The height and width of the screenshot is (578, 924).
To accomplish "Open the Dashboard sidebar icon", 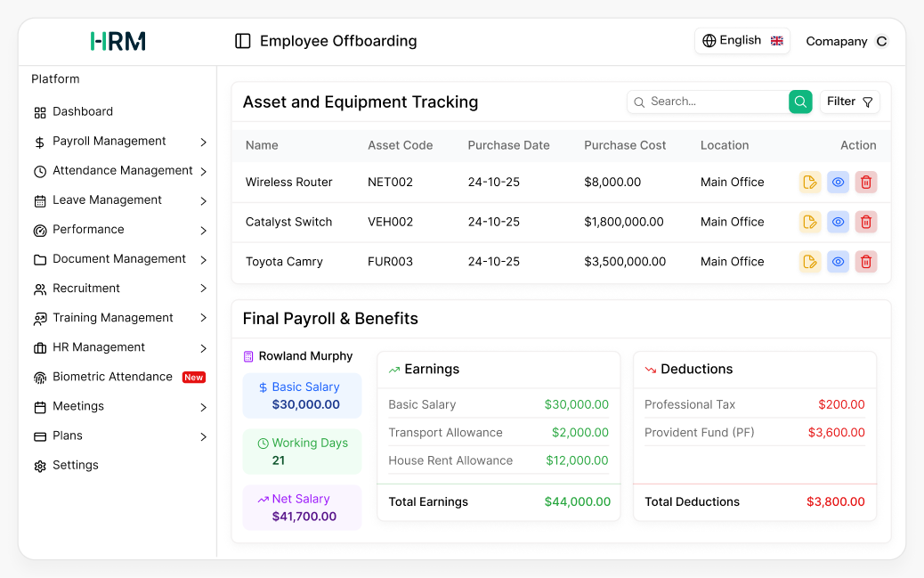I will click(x=40, y=111).
